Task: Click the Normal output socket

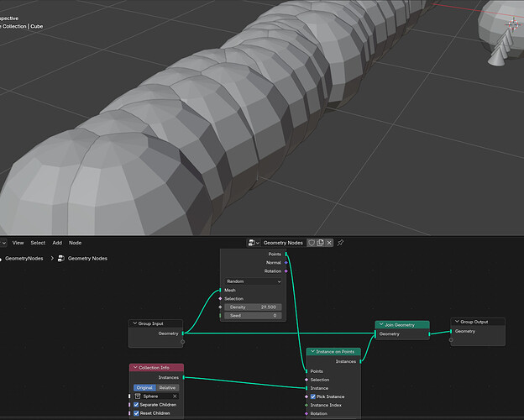Action: click(x=286, y=263)
